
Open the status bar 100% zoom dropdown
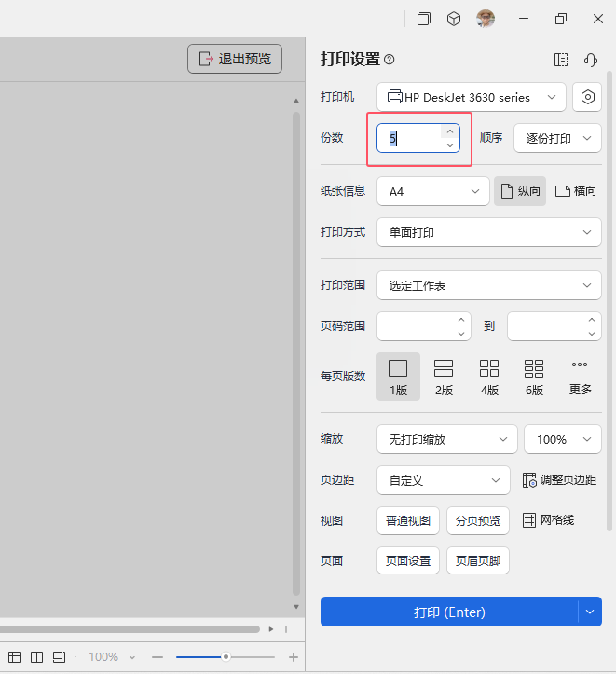coord(112,657)
